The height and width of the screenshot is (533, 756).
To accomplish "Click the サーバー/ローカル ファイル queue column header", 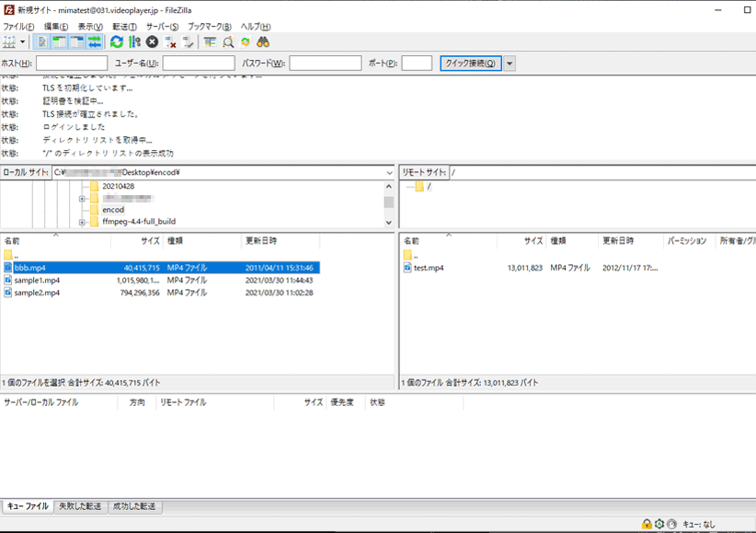I will (59, 402).
